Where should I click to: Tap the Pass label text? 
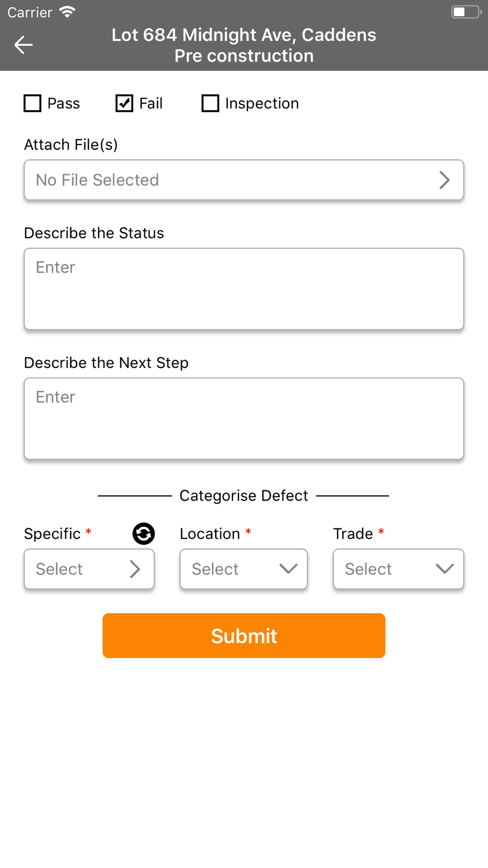coord(63,103)
